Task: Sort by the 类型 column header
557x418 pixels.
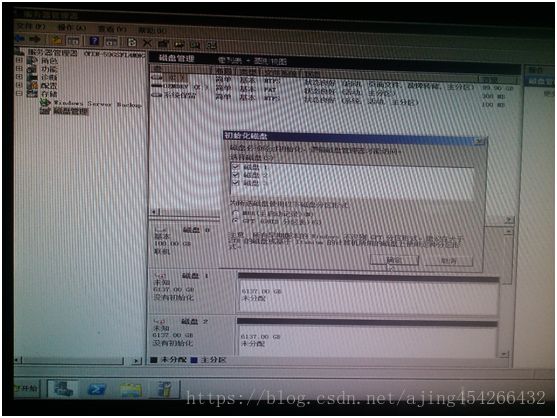Action: click(248, 72)
